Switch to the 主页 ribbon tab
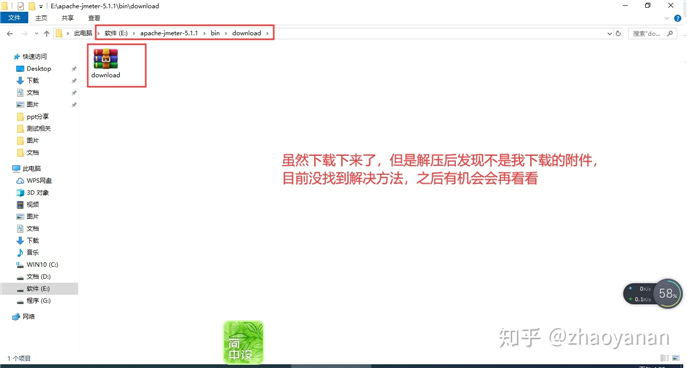The width and height of the screenshot is (687, 368). (x=41, y=18)
